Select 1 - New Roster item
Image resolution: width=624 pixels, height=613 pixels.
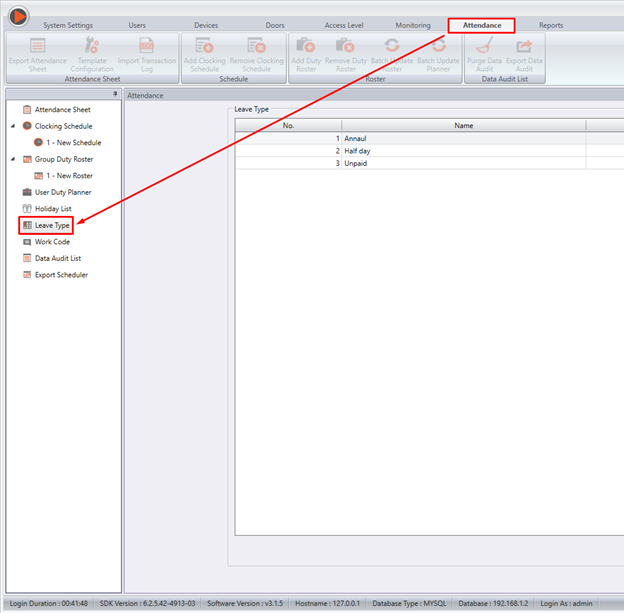pos(70,176)
